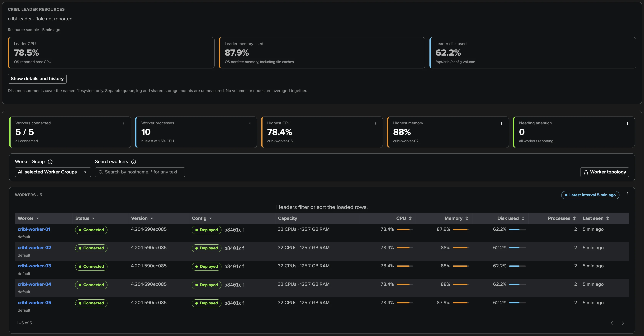Click the b8401cf config hash for cribl-worker-05

[234, 303]
